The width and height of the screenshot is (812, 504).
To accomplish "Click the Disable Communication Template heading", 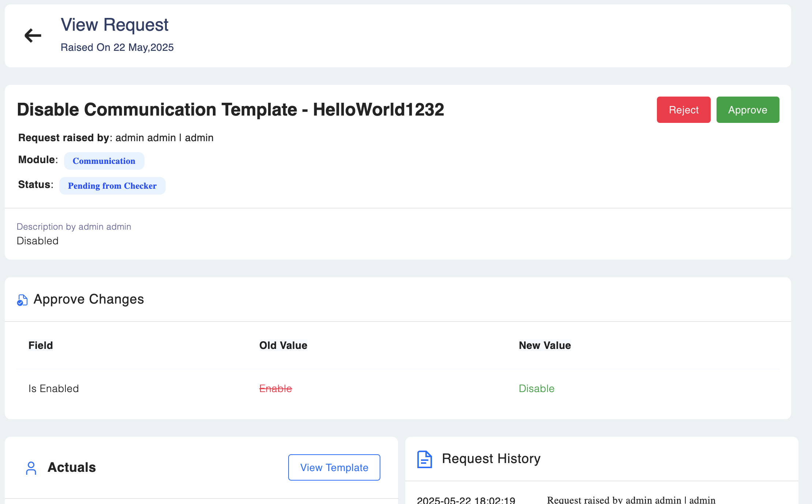I will [230, 110].
